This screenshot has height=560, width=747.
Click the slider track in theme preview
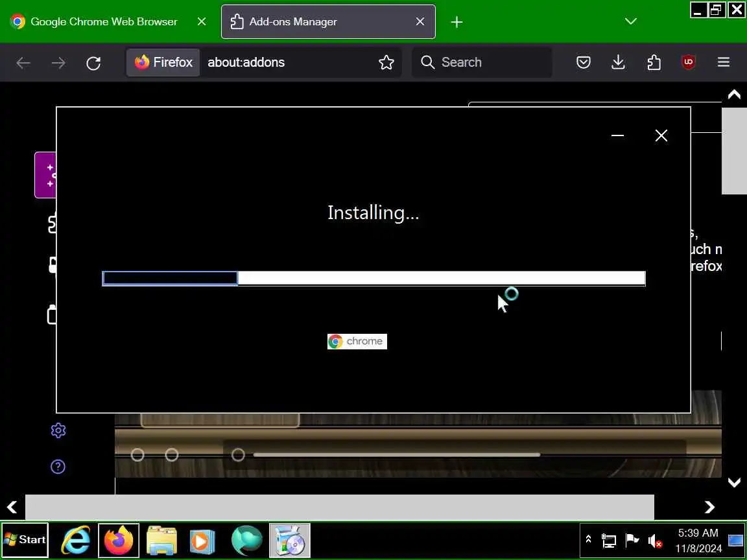[396, 455]
